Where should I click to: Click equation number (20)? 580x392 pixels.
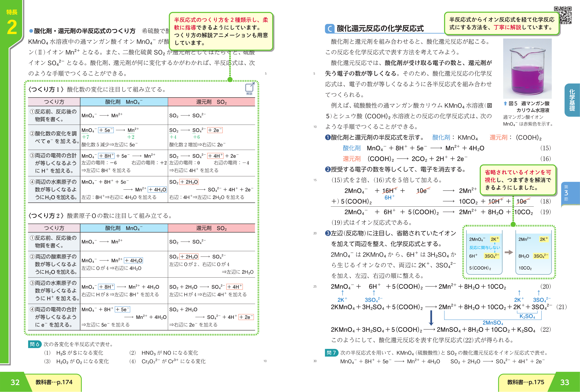tap(545, 286)
